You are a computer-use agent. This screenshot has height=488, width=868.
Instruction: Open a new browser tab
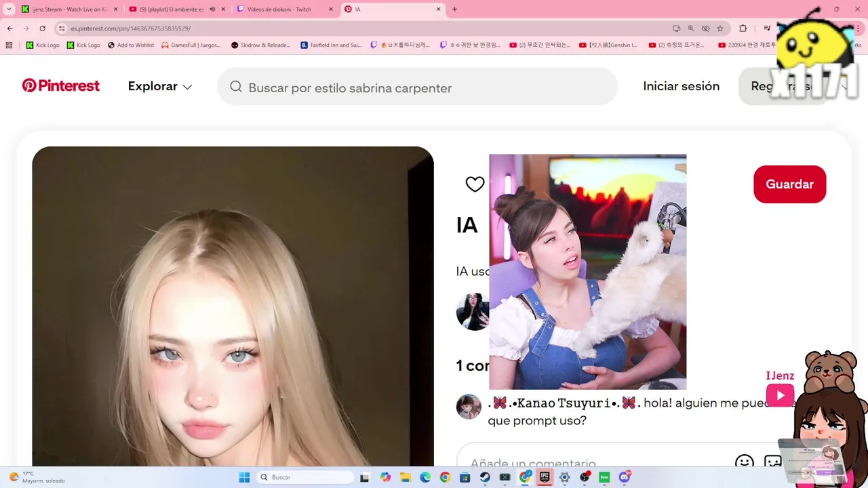point(454,9)
